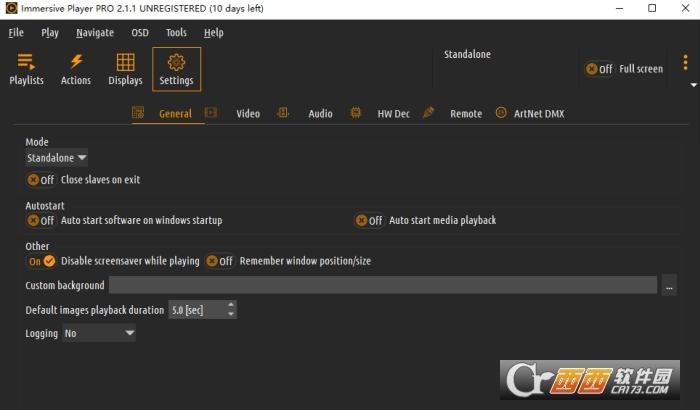Switch to the HW Dec tab
Screen dimensions: 700x410
coord(393,113)
